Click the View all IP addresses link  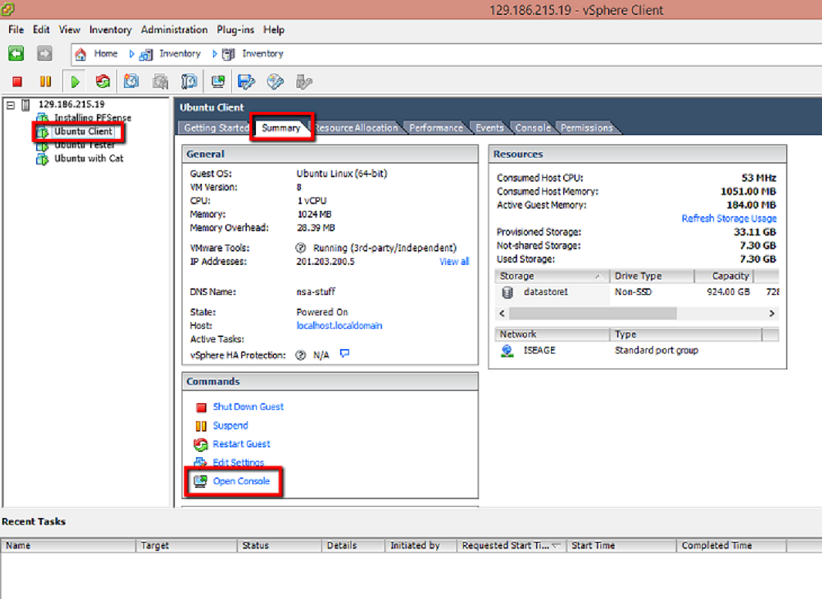coord(454,262)
